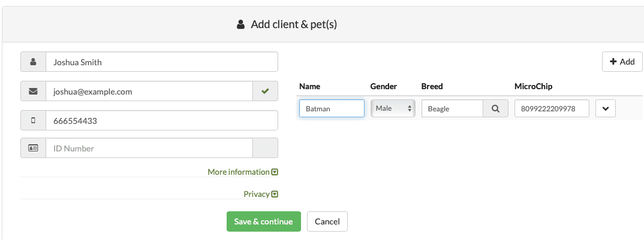Click the Cancel button
The width and height of the screenshot is (644, 243).
click(x=327, y=221)
